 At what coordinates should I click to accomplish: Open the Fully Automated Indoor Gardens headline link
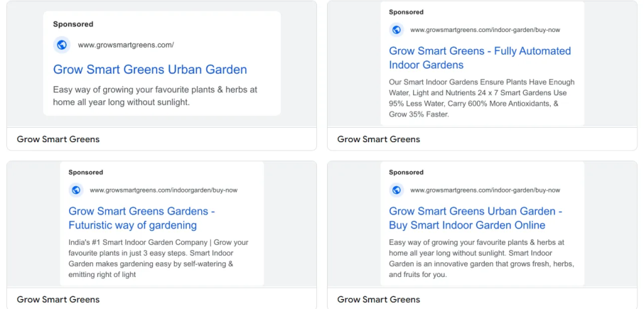pos(480,58)
